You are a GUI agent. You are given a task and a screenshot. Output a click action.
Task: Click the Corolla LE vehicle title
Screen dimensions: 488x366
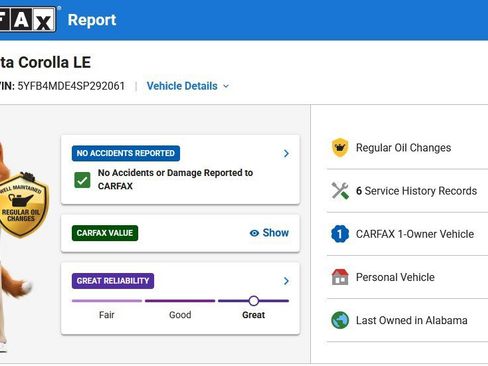[45, 62]
